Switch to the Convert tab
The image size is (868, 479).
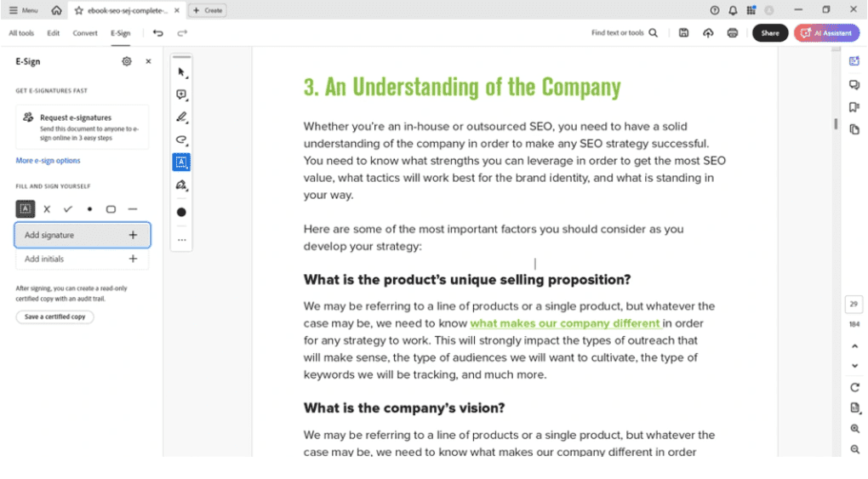coord(85,33)
